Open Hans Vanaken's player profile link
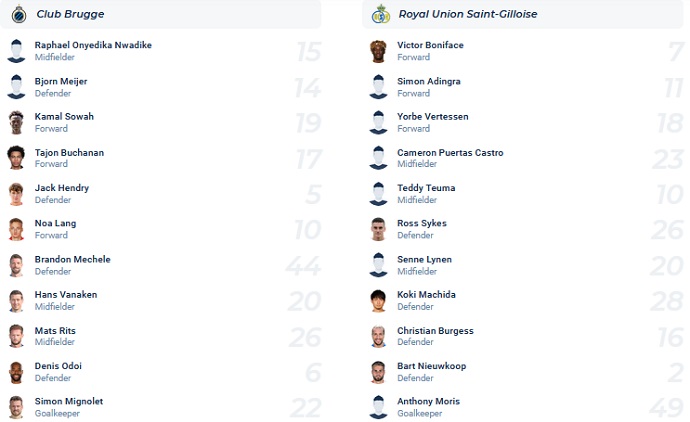 coord(63,295)
